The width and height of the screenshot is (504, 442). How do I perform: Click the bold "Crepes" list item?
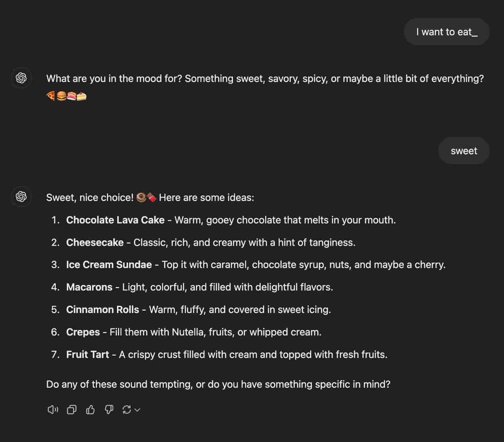[x=83, y=332]
